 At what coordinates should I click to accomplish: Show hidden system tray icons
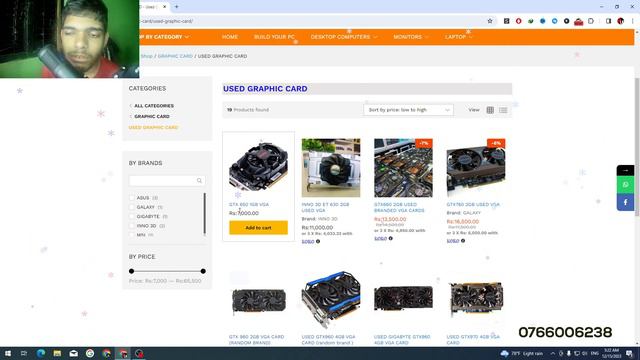[553, 353]
